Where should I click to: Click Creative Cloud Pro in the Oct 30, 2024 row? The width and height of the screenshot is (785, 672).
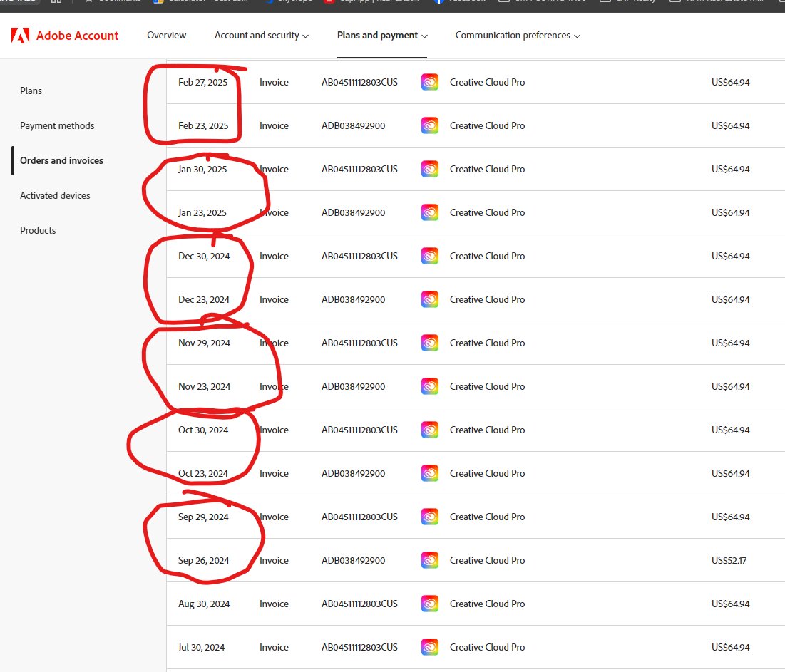pyautogui.click(x=487, y=430)
